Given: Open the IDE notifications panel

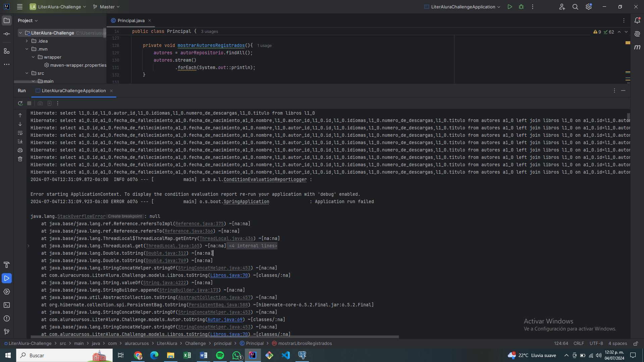Looking at the screenshot, I should tap(637, 20).
